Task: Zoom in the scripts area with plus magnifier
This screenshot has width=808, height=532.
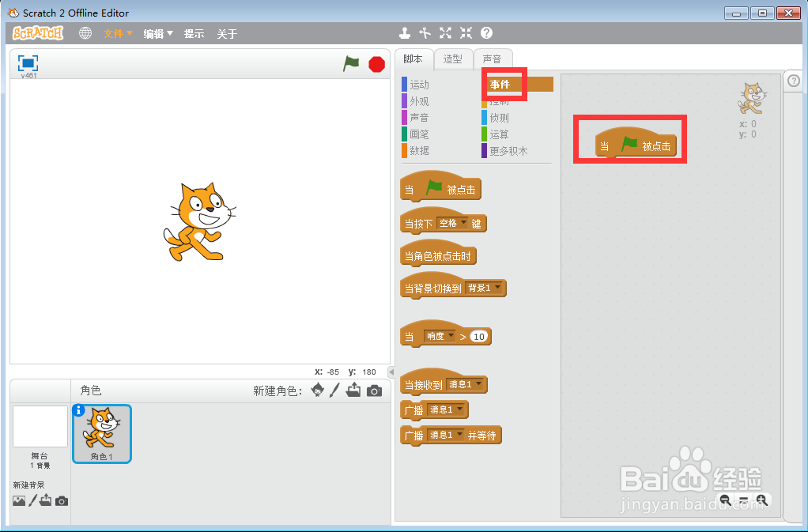Action: [x=761, y=500]
